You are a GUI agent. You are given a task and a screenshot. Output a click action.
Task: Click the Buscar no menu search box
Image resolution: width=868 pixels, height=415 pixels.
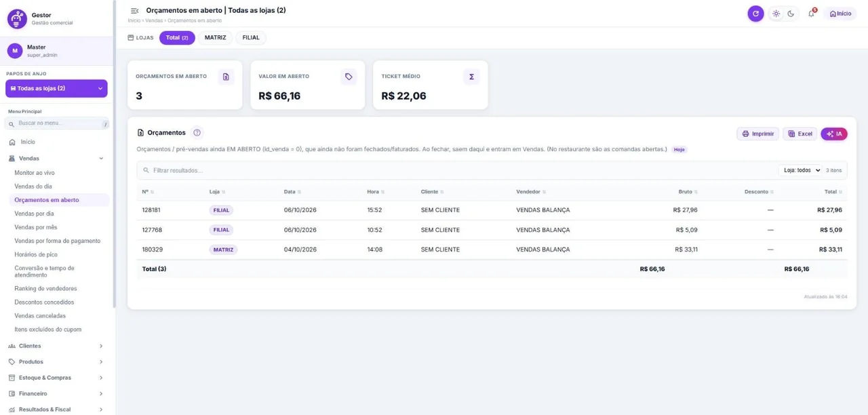pyautogui.click(x=57, y=123)
